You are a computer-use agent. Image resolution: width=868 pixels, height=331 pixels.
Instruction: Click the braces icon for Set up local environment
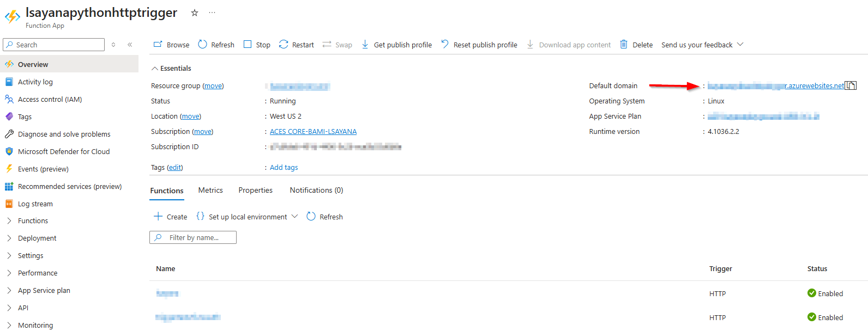point(200,216)
